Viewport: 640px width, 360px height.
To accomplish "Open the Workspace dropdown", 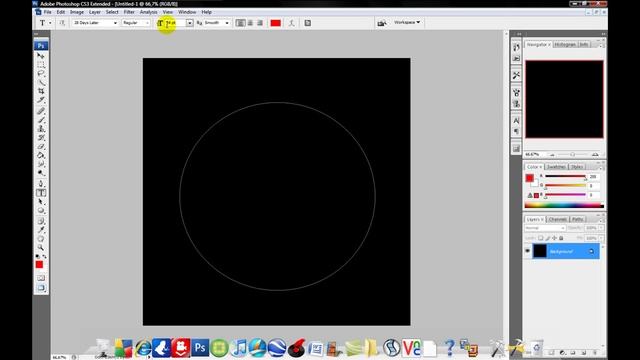I will point(407,22).
